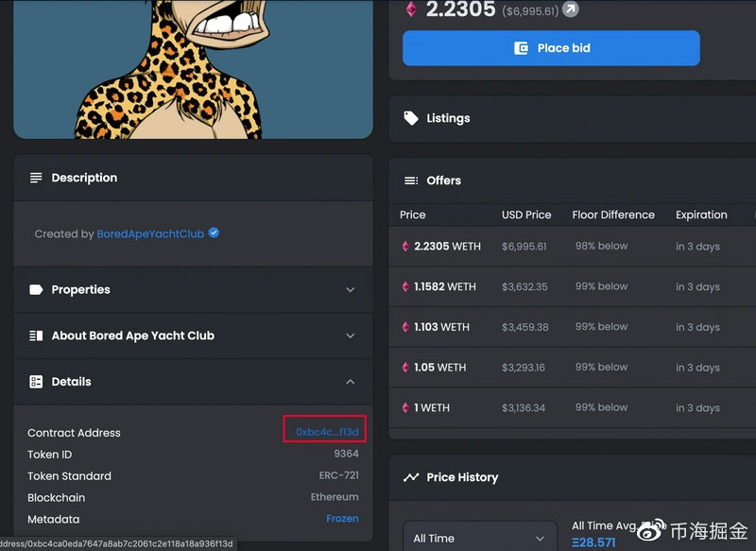756x551 pixels.
Task: Click the USD Price column header
Action: pyautogui.click(x=526, y=215)
